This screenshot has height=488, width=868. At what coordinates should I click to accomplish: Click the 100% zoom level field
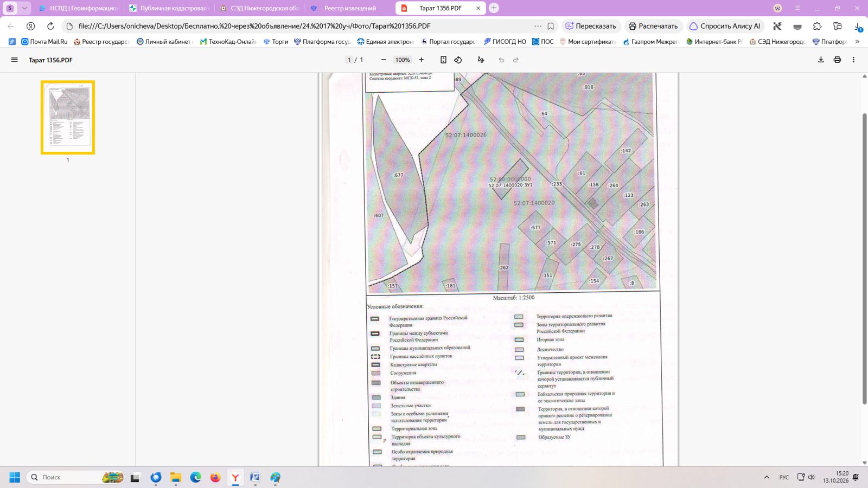(x=403, y=60)
